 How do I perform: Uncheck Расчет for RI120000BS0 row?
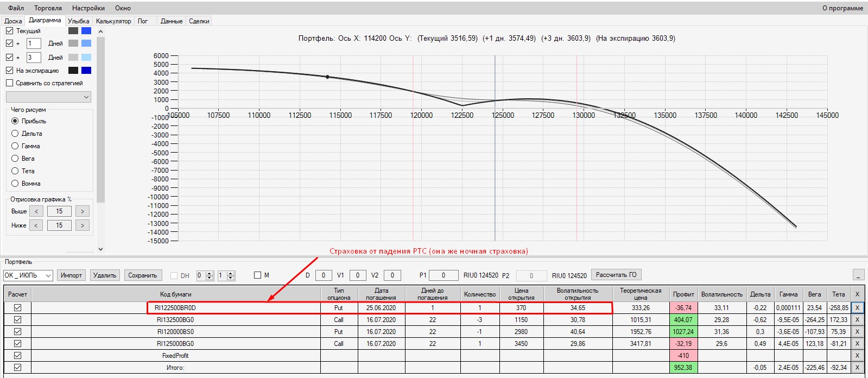(17, 332)
